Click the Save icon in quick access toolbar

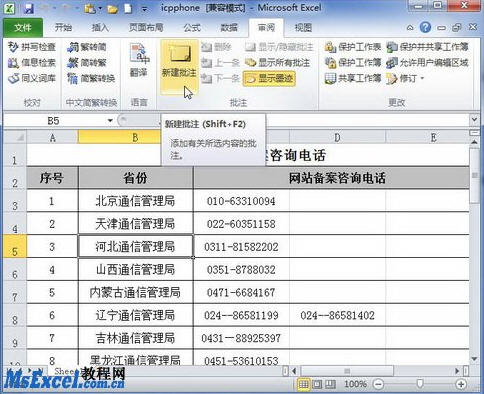tap(29, 8)
